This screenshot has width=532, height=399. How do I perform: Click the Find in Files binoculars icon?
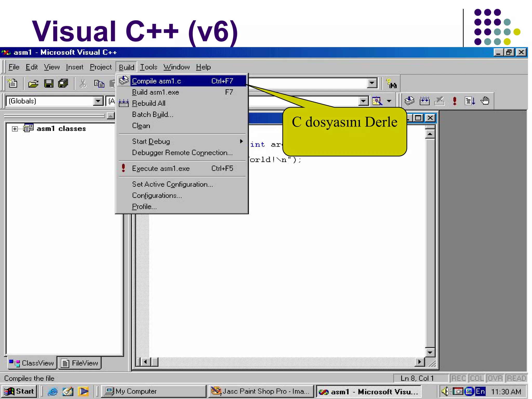point(391,83)
